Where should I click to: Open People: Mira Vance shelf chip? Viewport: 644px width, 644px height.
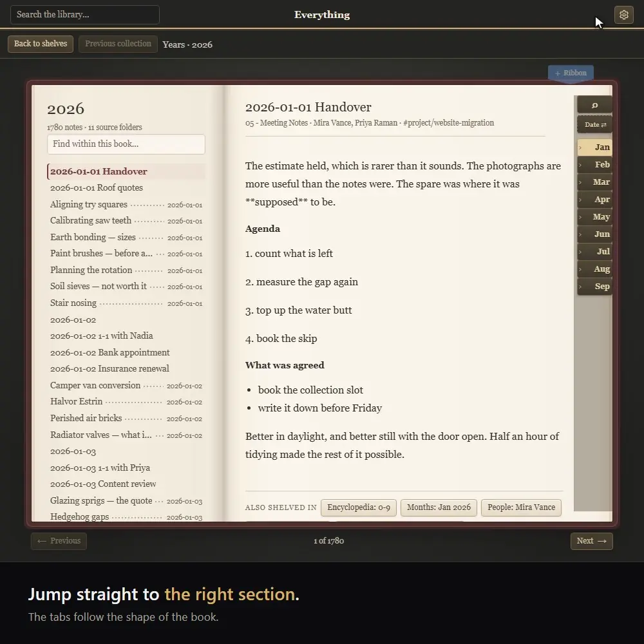(521, 507)
